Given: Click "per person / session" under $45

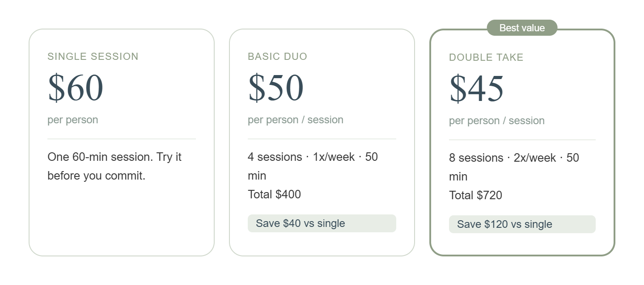Looking at the screenshot, I should (x=497, y=121).
